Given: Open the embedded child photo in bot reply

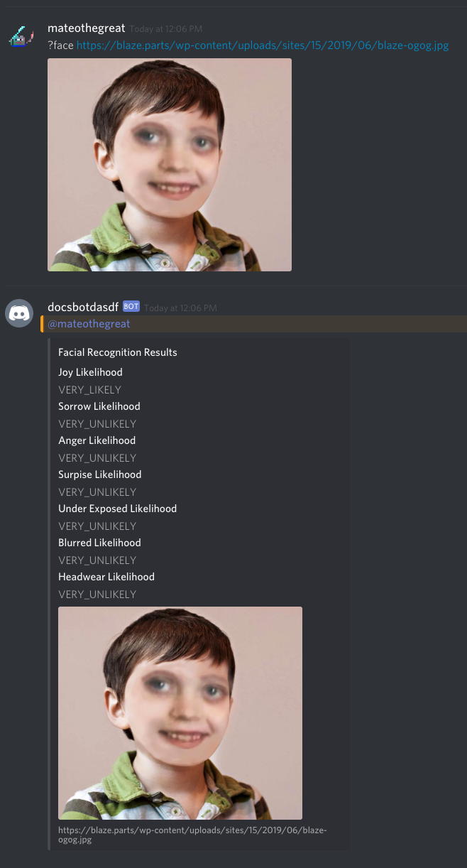Looking at the screenshot, I should coord(180,713).
